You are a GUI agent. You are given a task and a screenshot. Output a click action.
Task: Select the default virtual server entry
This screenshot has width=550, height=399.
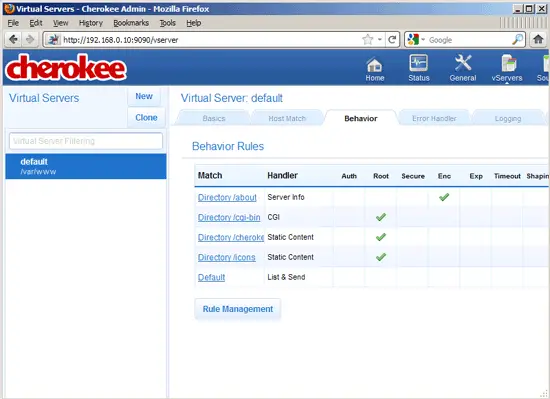click(86, 166)
